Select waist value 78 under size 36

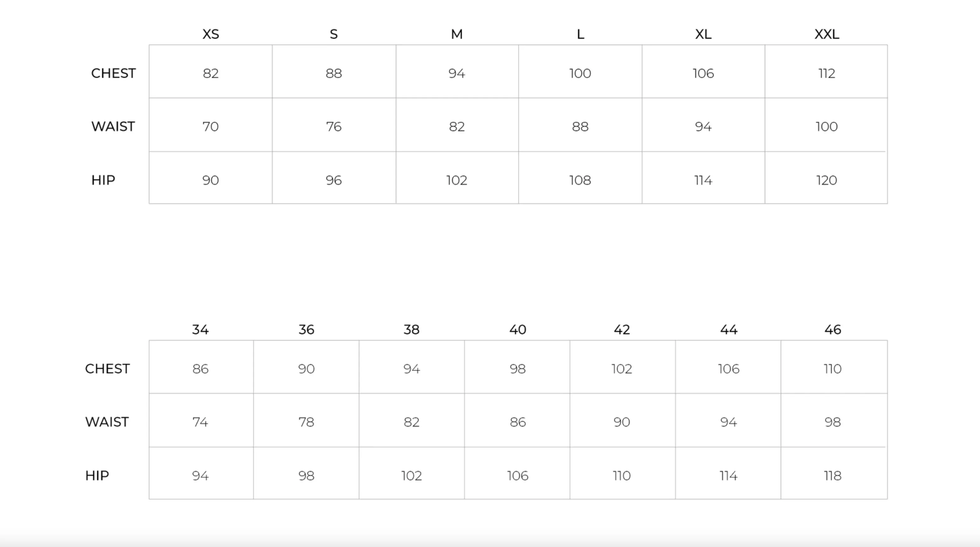[306, 422]
